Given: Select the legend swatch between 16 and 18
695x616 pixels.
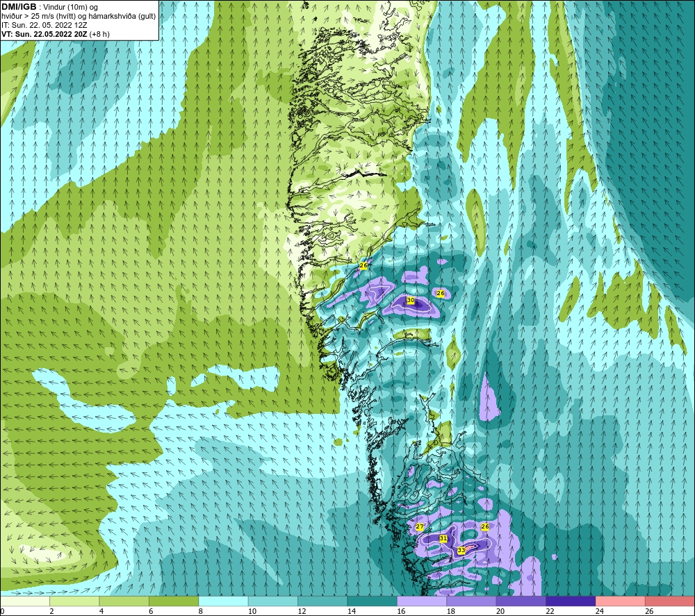Looking at the screenshot, I should 422,601.
